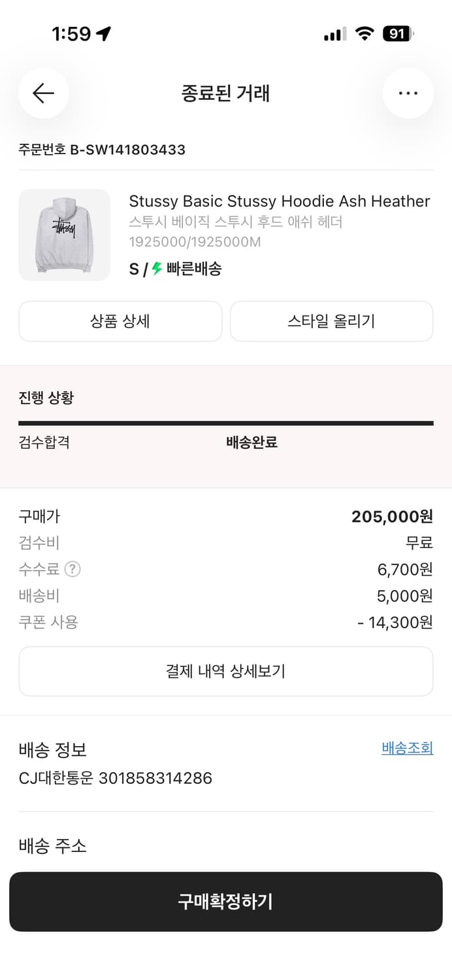Open the more options ellipsis menu
The width and height of the screenshot is (452, 980).
point(408,93)
